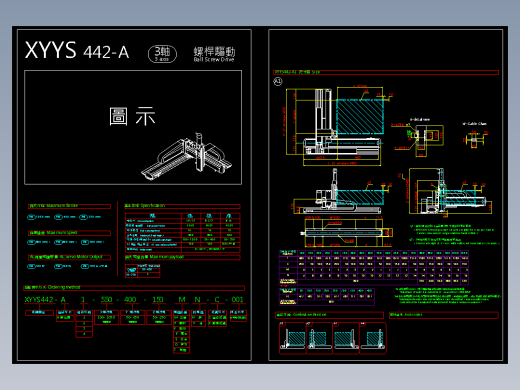Click the M ordering code letter
The image size is (520, 390).
pyautogui.click(x=182, y=300)
